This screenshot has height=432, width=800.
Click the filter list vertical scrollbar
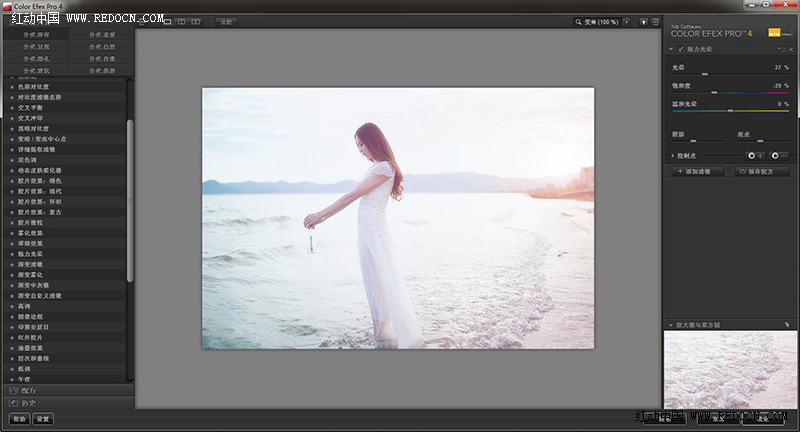[x=130, y=200]
